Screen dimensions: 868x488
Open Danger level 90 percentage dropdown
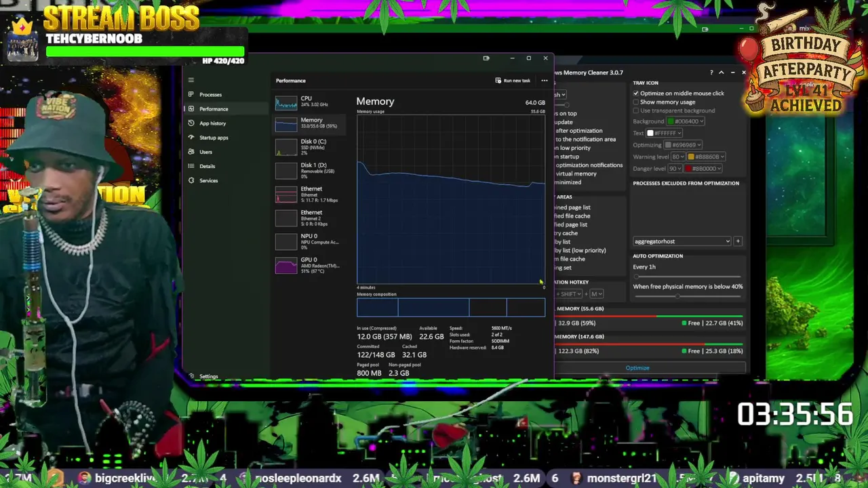coord(675,169)
